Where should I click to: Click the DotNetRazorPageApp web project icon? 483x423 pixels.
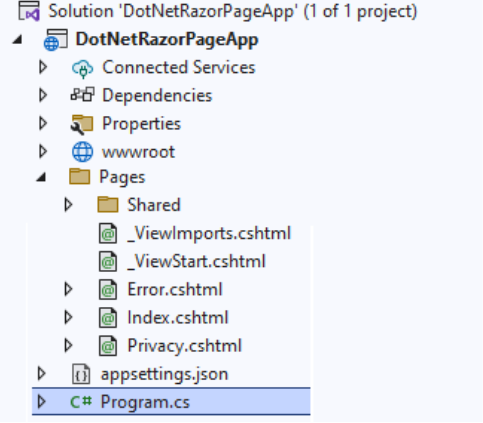point(56,40)
